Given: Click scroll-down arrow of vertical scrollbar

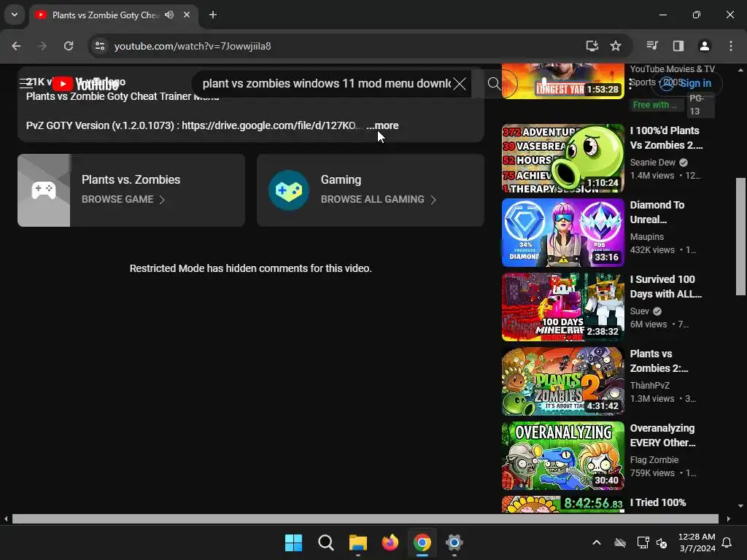Looking at the screenshot, I should (740, 506).
